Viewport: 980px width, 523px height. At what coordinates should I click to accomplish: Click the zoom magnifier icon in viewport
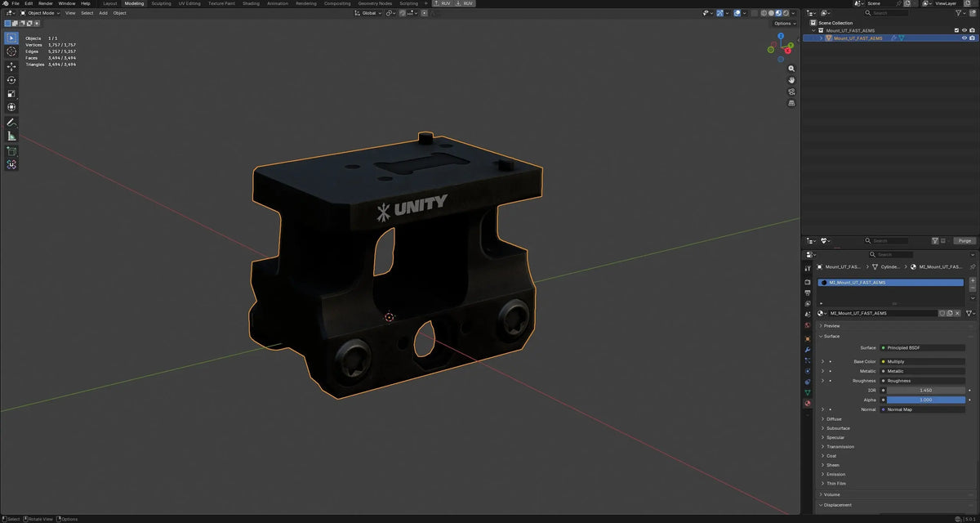click(x=791, y=69)
